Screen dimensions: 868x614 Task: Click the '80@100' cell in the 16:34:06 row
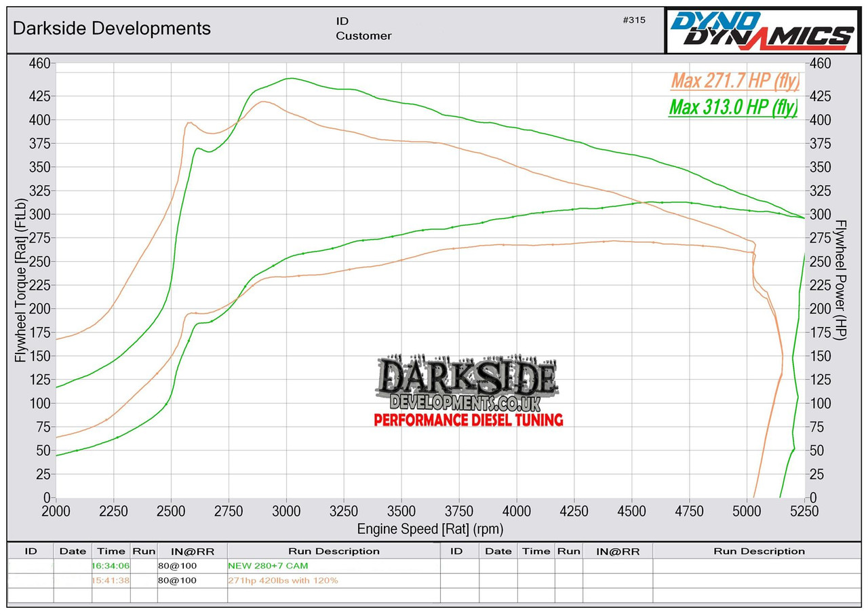pyautogui.click(x=192, y=566)
